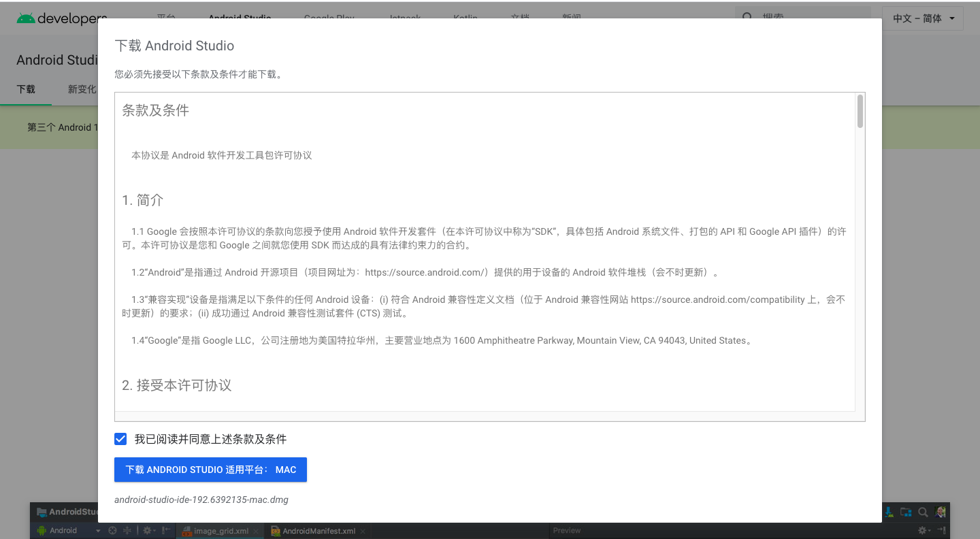980x539 pixels.
Task: Select the 下载 tab
Action: point(26,89)
